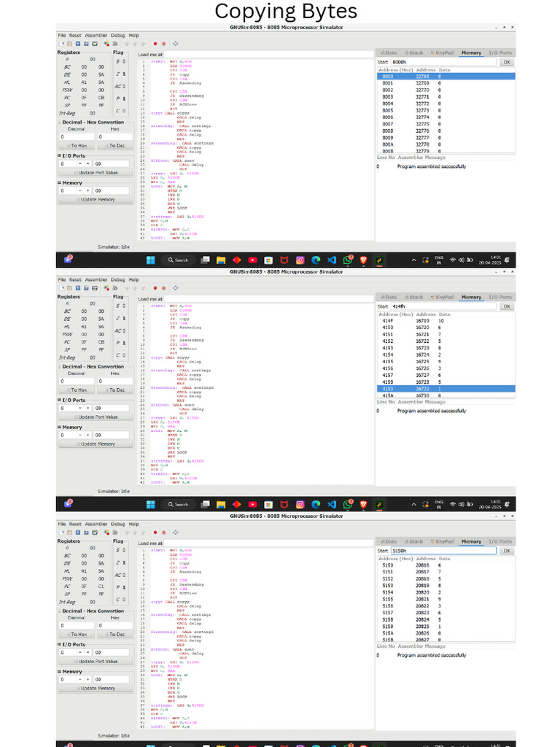
Task: Click Update Port Value in 5150h window
Action: (96, 662)
